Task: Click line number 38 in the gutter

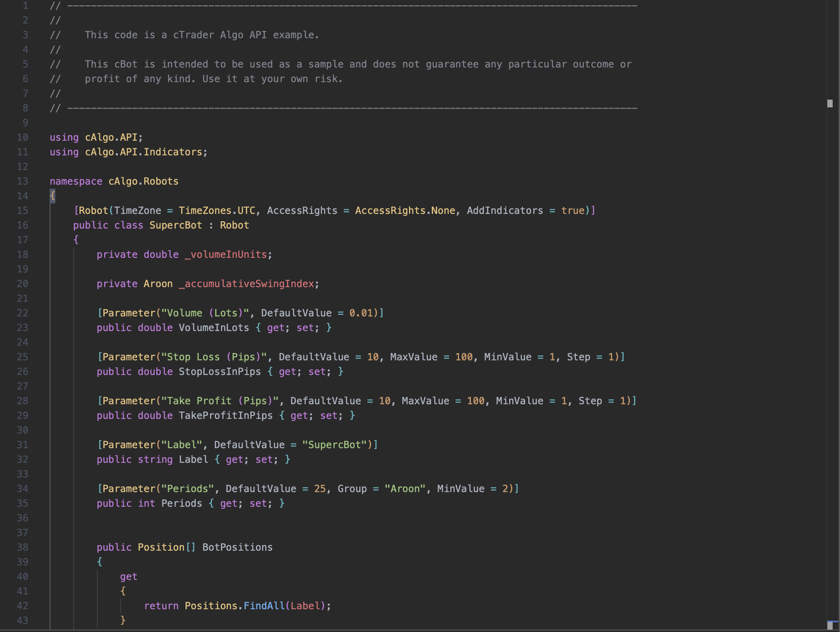Action: point(22,547)
